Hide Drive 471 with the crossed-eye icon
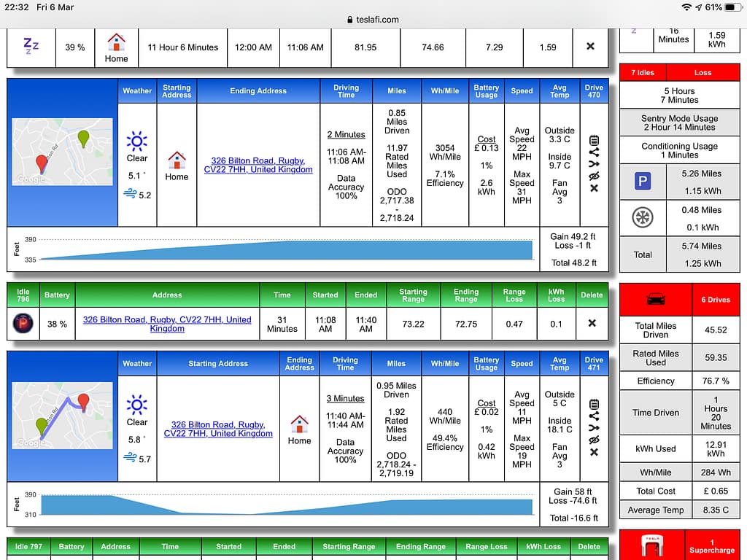Viewport: 747px width, 560px height. [594, 440]
